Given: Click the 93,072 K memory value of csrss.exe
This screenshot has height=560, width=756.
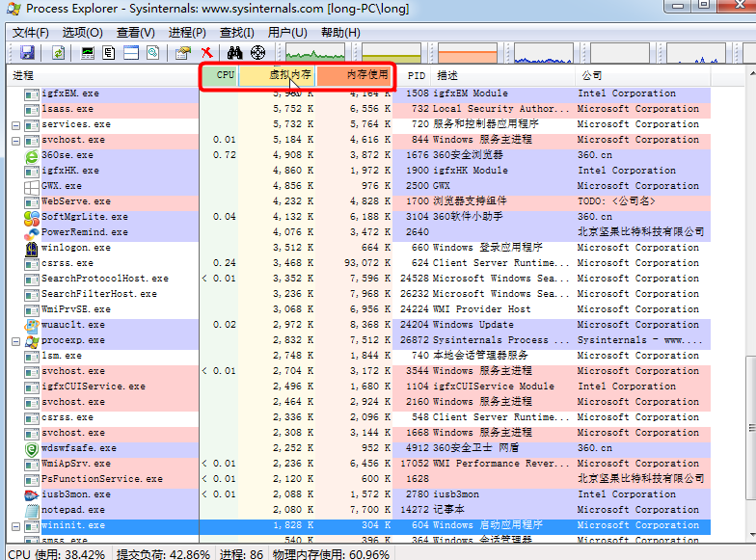Looking at the screenshot, I should coord(367,263).
